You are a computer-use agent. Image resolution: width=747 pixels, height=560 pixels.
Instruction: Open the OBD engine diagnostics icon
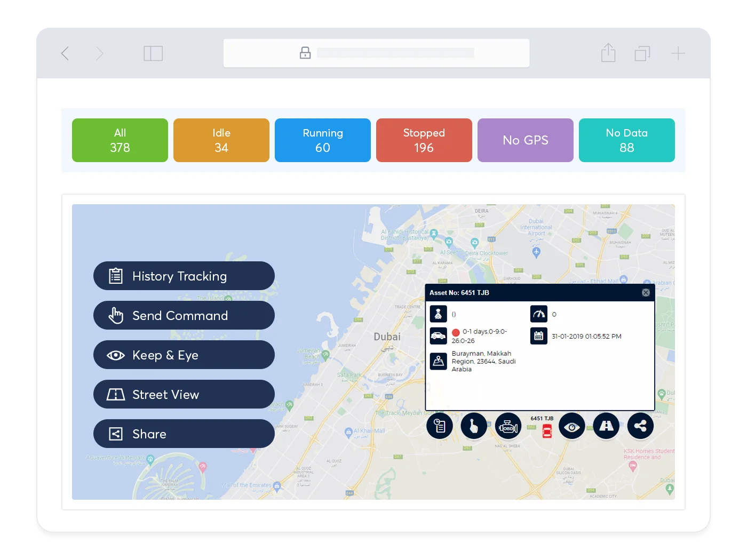point(508,426)
